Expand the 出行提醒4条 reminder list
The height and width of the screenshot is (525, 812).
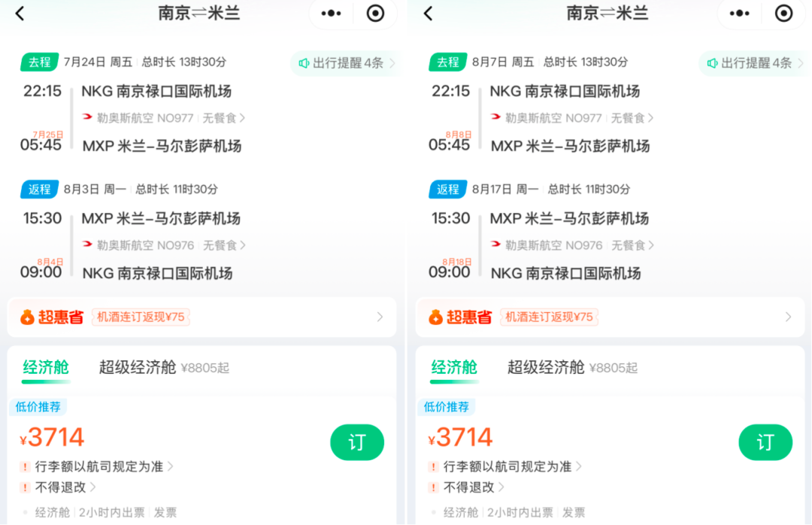click(x=344, y=63)
